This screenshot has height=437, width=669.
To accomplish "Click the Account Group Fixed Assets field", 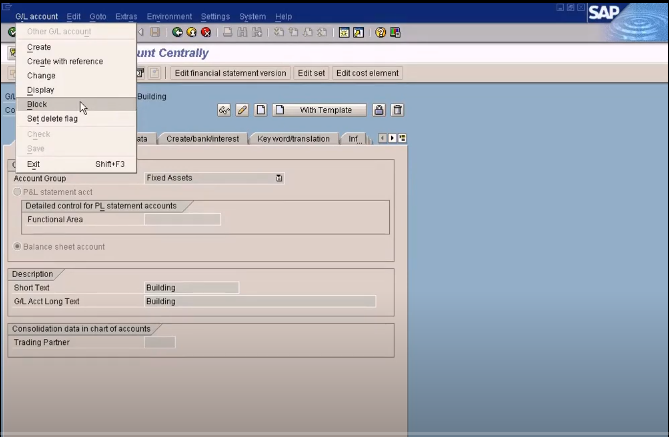I will click(x=214, y=178).
